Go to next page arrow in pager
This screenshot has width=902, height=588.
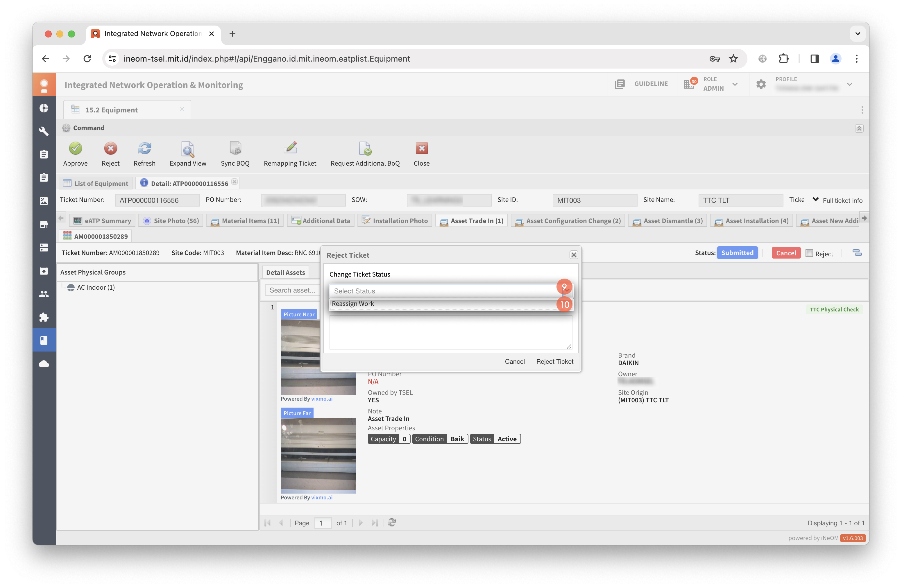coord(360,523)
